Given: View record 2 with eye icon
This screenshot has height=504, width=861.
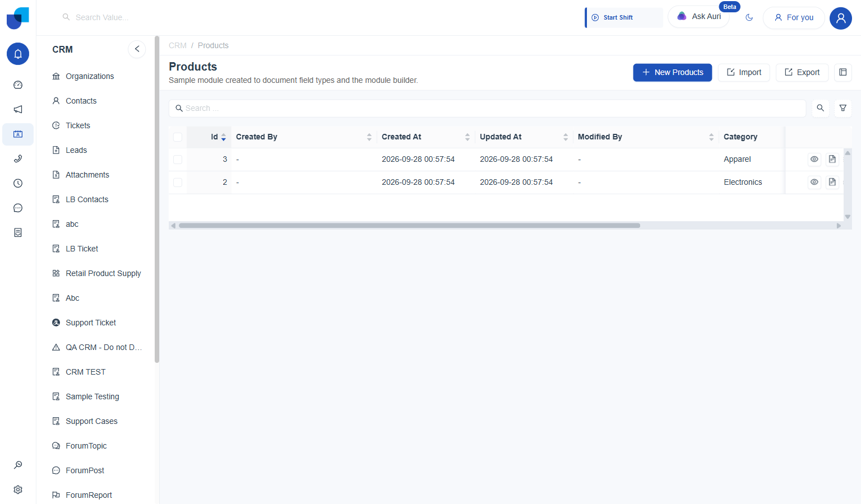Looking at the screenshot, I should coord(814,182).
